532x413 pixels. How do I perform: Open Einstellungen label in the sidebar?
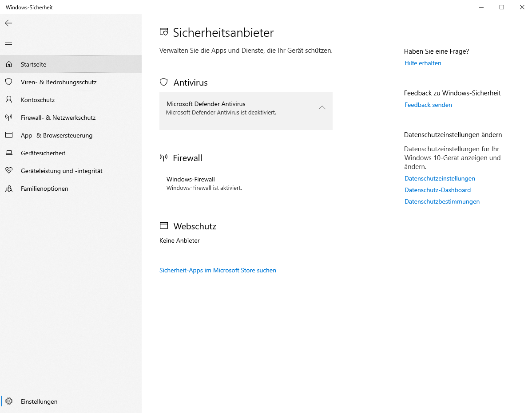39,401
